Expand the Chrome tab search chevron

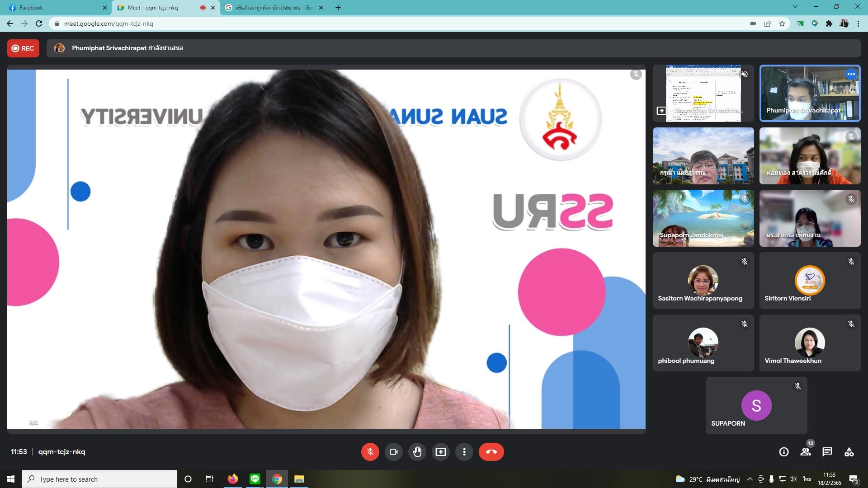795,7
